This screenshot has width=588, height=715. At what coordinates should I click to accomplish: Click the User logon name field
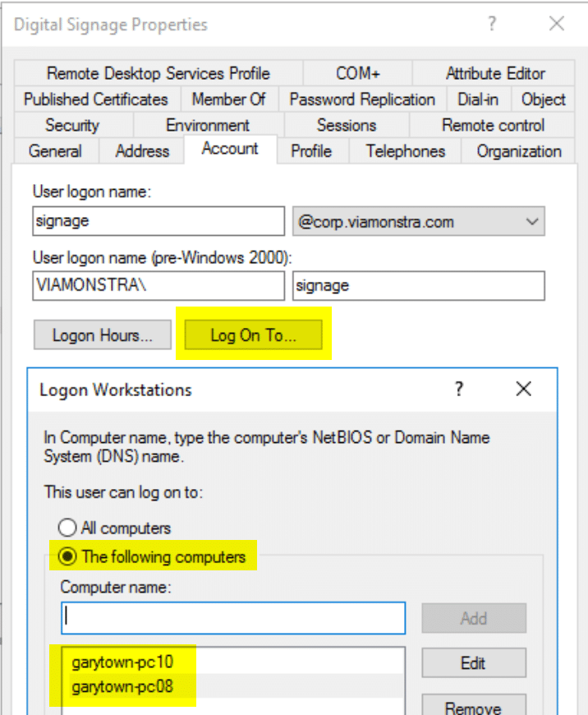(158, 221)
